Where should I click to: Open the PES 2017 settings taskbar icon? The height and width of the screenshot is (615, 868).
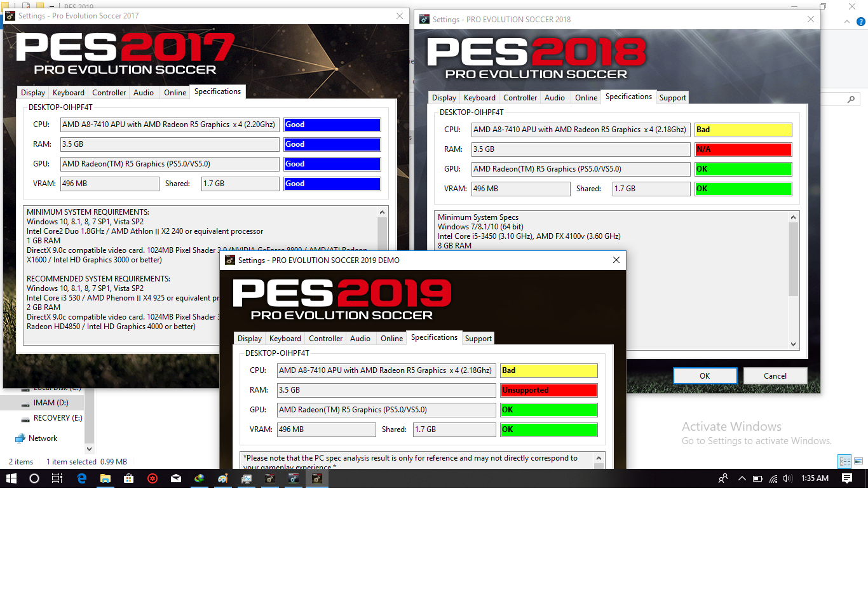coord(270,478)
